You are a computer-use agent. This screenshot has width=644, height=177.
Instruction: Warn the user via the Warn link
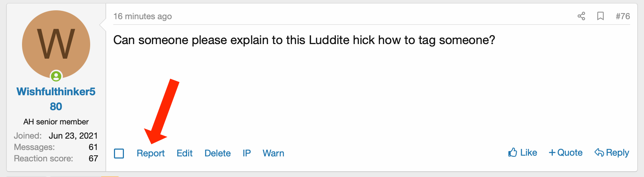pos(273,153)
